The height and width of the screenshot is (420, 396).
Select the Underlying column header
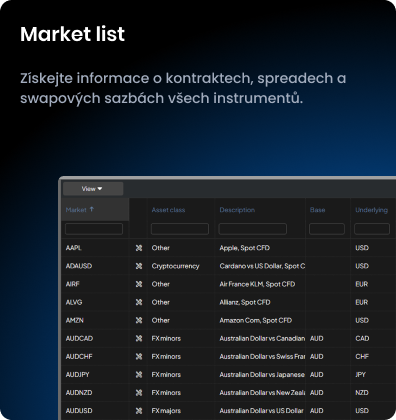click(x=372, y=210)
